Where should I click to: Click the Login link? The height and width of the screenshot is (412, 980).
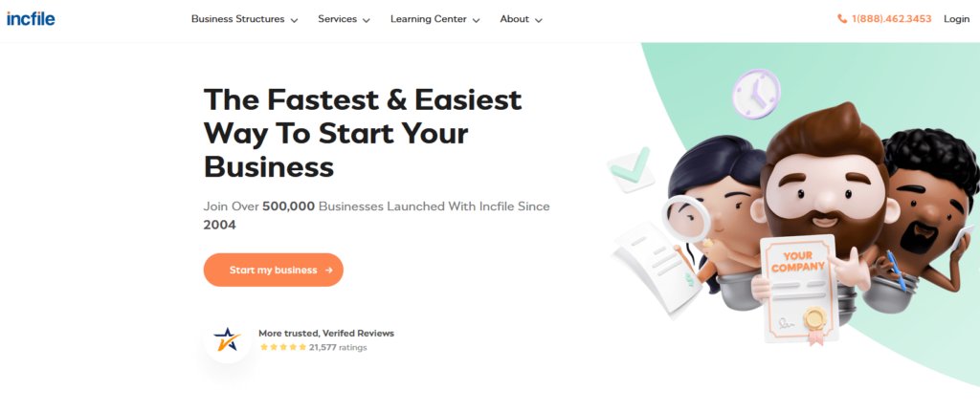(x=956, y=19)
